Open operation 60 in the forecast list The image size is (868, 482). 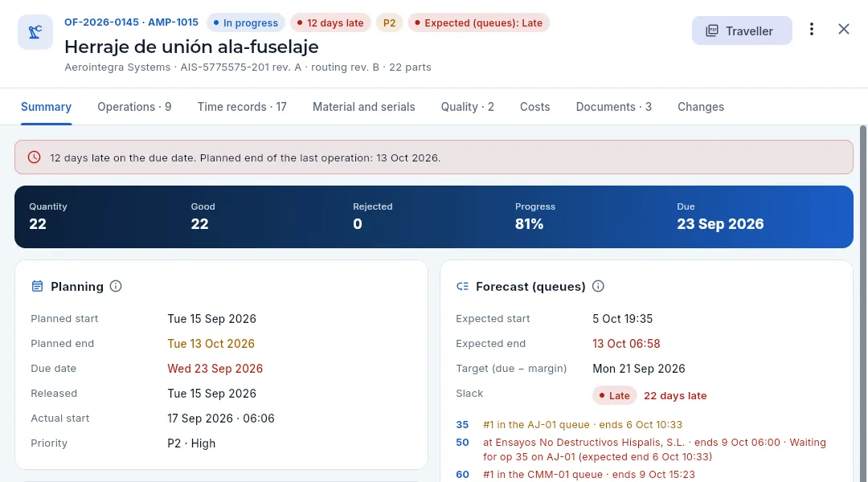tap(462, 474)
